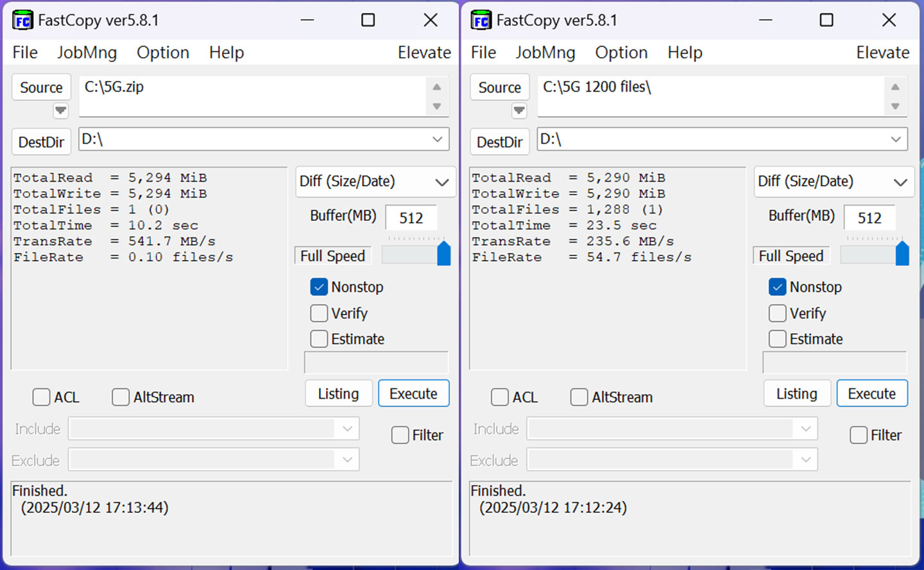The image size is (924, 570).
Task: Click the FastCopy app icon in the right window title bar
Action: pyautogui.click(x=481, y=21)
